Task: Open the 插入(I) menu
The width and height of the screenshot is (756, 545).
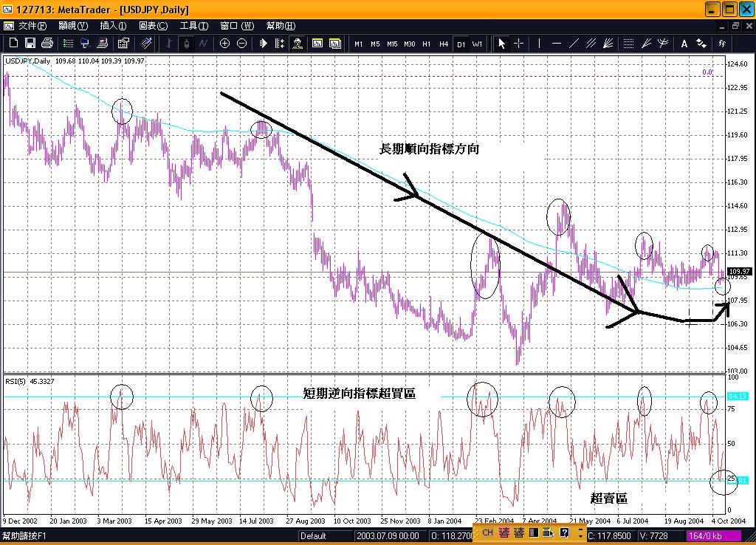Action: click(x=113, y=26)
